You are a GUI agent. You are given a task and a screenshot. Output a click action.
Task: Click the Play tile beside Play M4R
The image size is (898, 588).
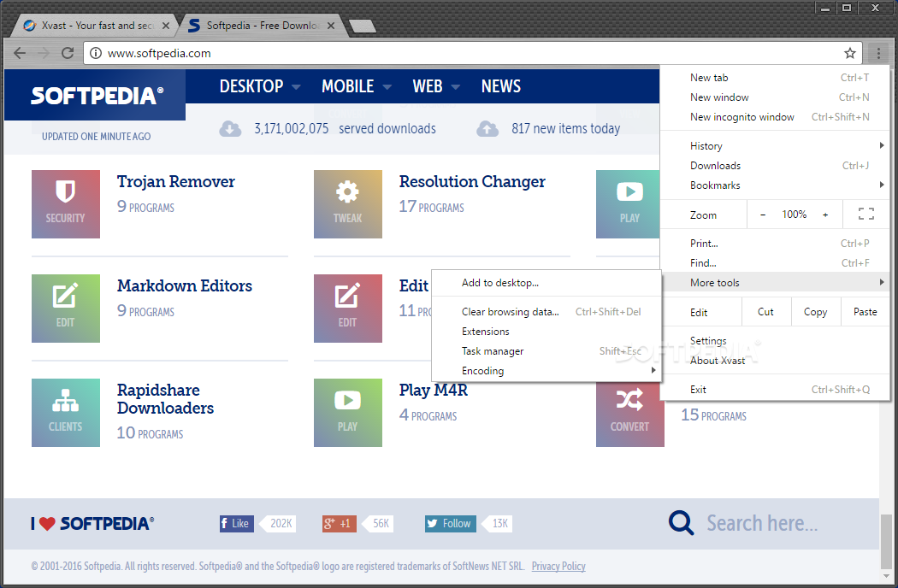(347, 413)
